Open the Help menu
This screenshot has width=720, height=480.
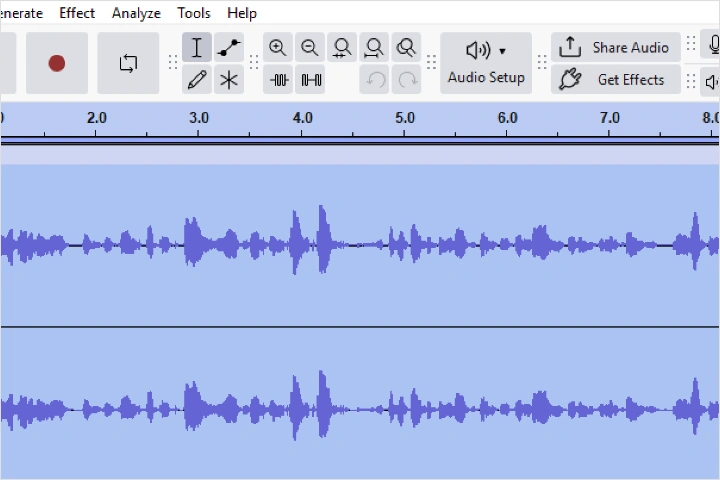pos(242,13)
